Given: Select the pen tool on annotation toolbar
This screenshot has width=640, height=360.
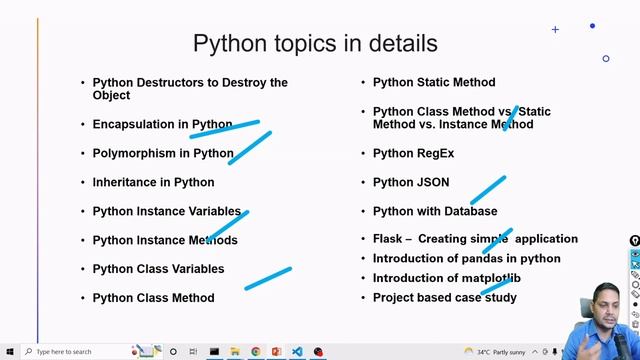Looking at the screenshot, I should click(x=635, y=275).
